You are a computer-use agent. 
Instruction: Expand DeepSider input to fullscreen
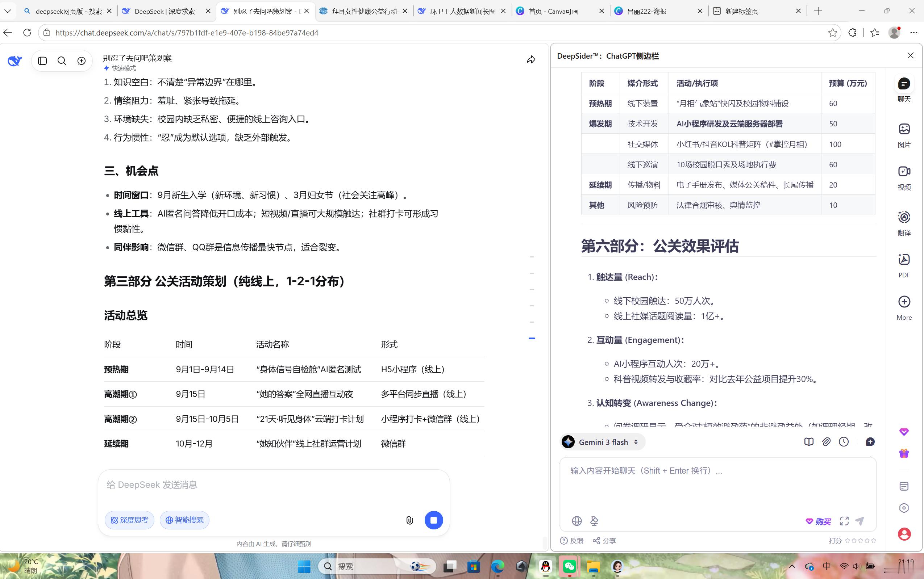click(x=844, y=521)
